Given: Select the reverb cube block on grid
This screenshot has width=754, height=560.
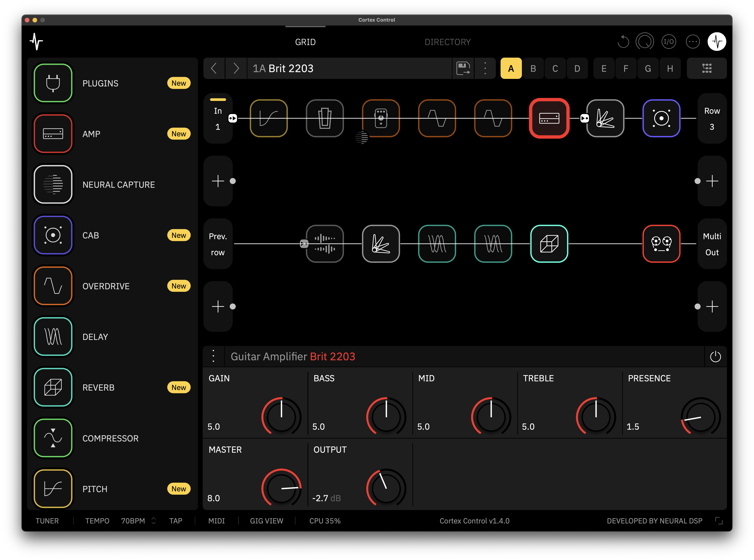Looking at the screenshot, I should pos(549,244).
